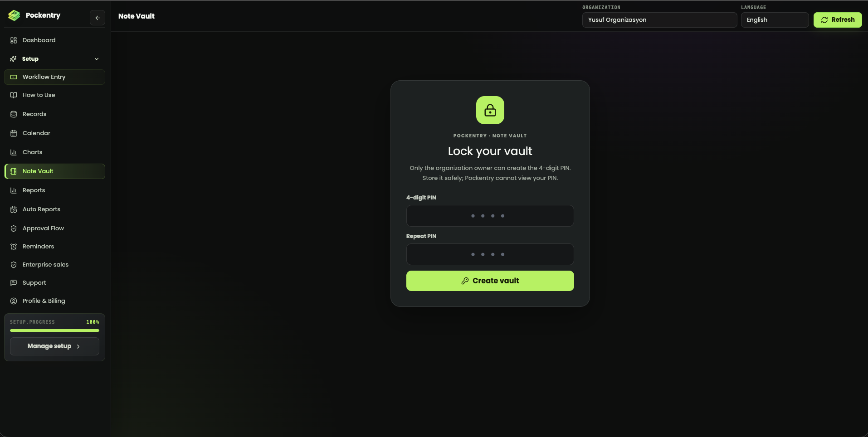
Task: Click the Create vault button
Action: coord(490,281)
